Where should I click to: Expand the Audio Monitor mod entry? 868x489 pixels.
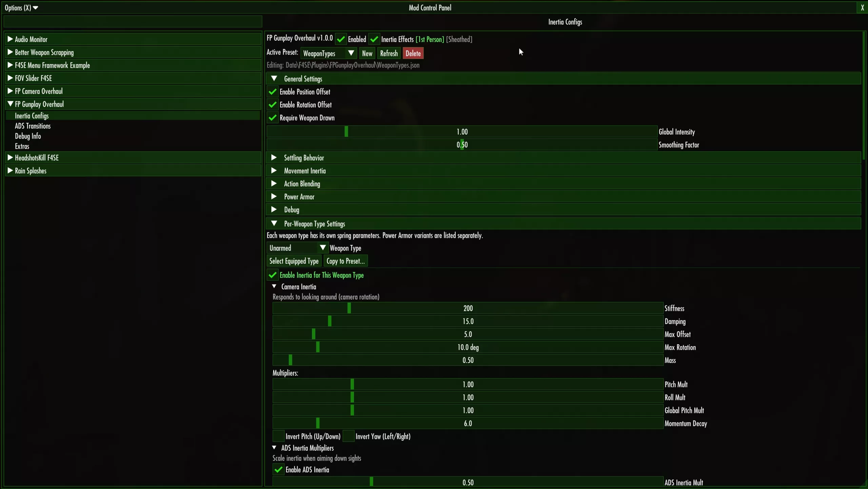133,39
